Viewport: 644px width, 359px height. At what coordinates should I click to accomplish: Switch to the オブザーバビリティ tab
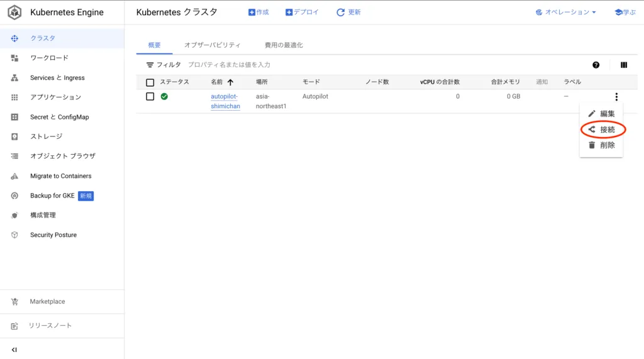(213, 45)
